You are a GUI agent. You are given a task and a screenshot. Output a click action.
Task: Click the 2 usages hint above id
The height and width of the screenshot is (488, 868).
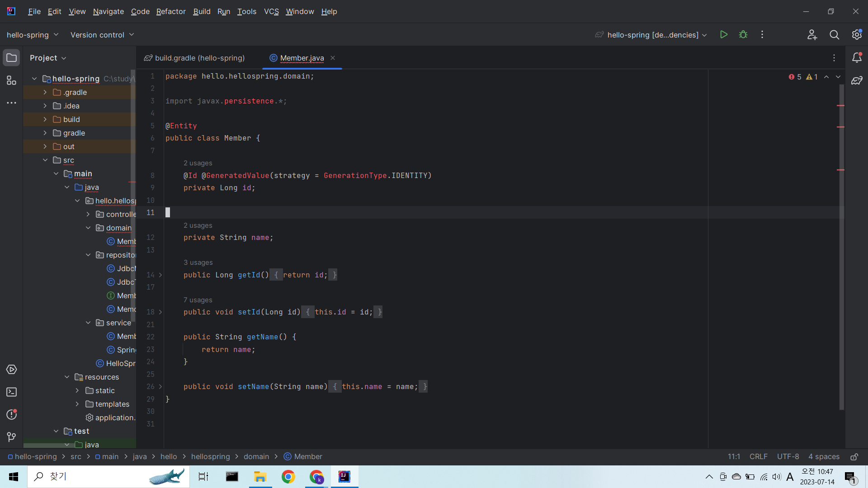coord(198,163)
